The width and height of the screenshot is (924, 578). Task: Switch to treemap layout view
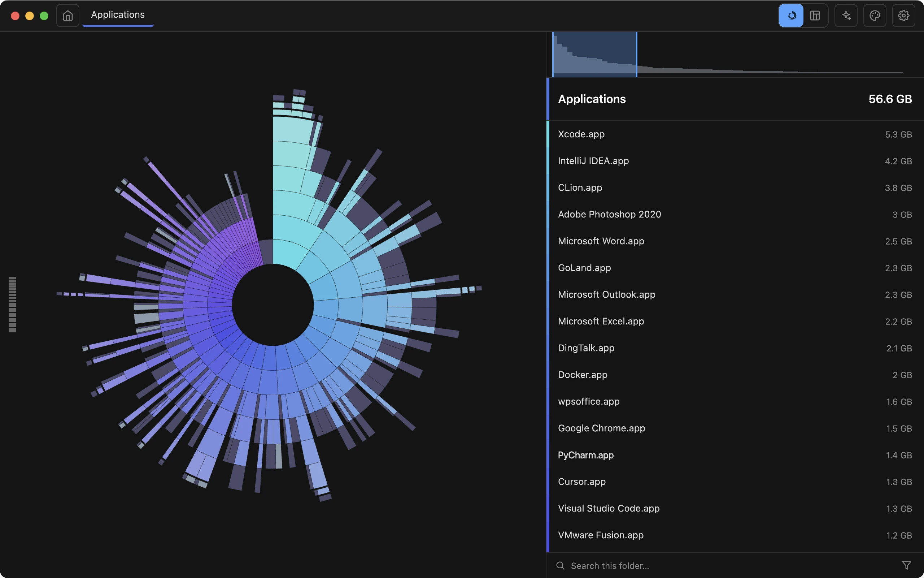[815, 16]
